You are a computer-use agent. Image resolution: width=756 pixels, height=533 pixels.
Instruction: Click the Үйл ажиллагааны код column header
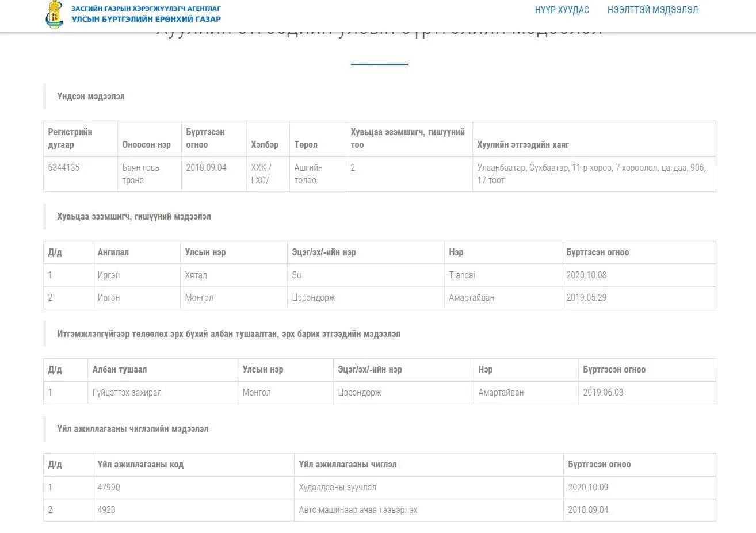tap(193, 465)
